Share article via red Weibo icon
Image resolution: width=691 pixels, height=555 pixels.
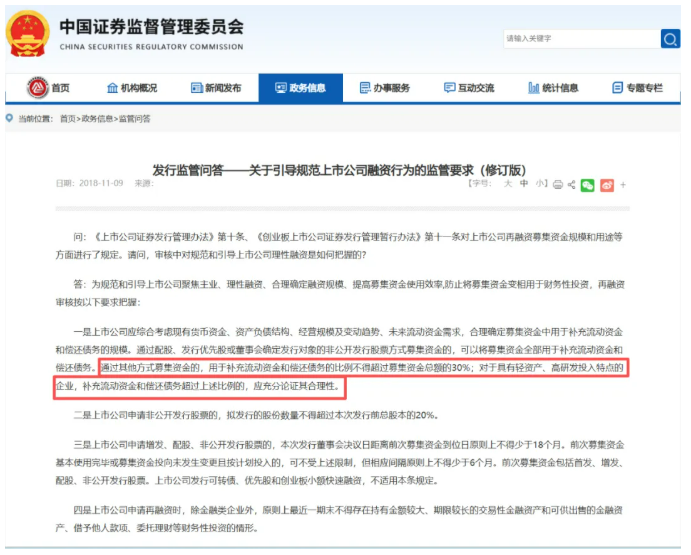coord(607,185)
